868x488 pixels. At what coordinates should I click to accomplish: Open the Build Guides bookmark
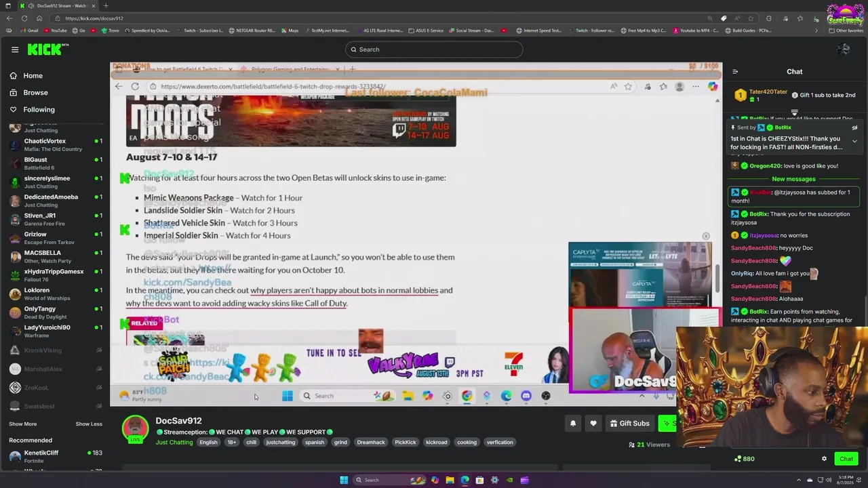(749, 30)
